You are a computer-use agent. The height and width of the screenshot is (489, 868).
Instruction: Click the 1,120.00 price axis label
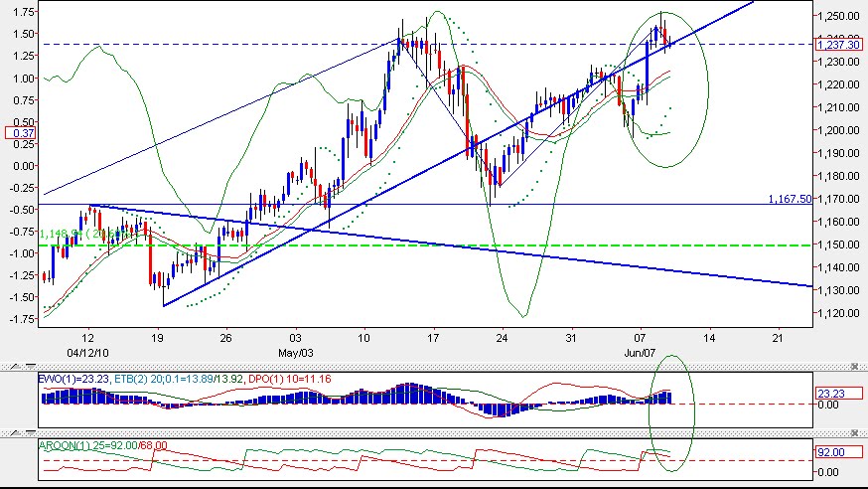pos(840,313)
